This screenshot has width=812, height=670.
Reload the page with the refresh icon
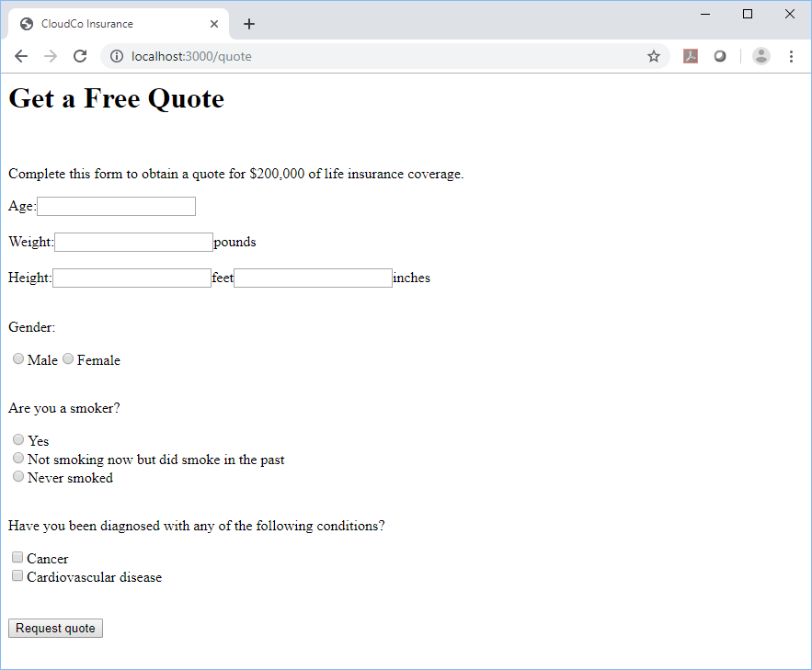[x=80, y=56]
